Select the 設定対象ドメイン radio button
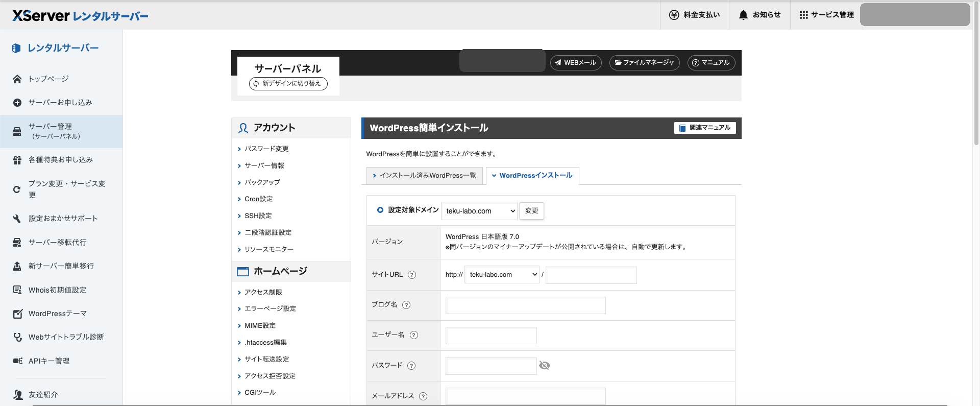This screenshot has width=980, height=406. coord(380,210)
